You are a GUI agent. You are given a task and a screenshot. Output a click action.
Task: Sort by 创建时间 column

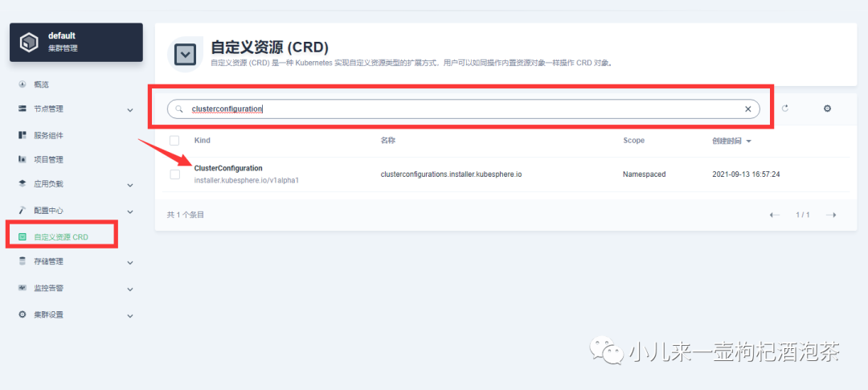[731, 141]
